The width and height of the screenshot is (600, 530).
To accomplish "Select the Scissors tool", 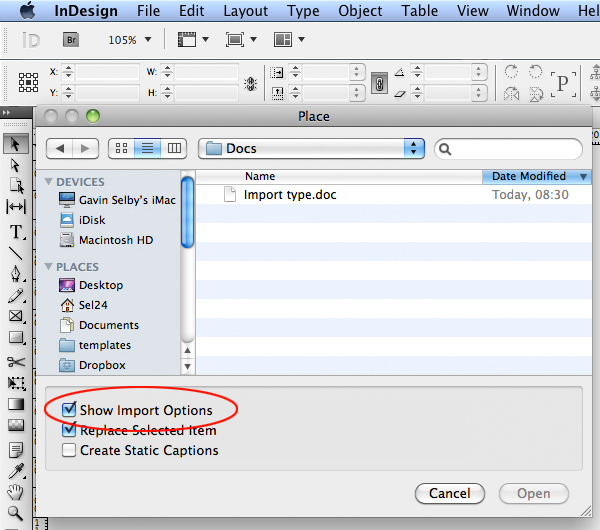I will tap(16, 362).
